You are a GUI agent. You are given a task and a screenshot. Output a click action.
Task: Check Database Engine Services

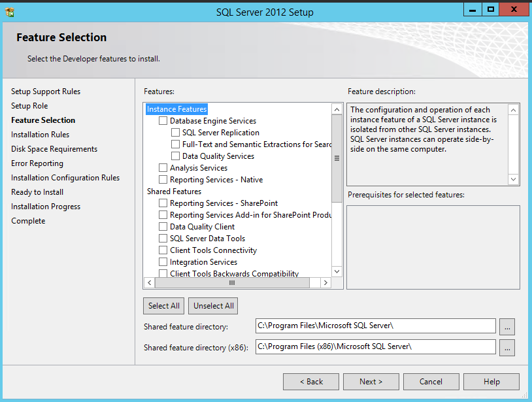coord(163,121)
